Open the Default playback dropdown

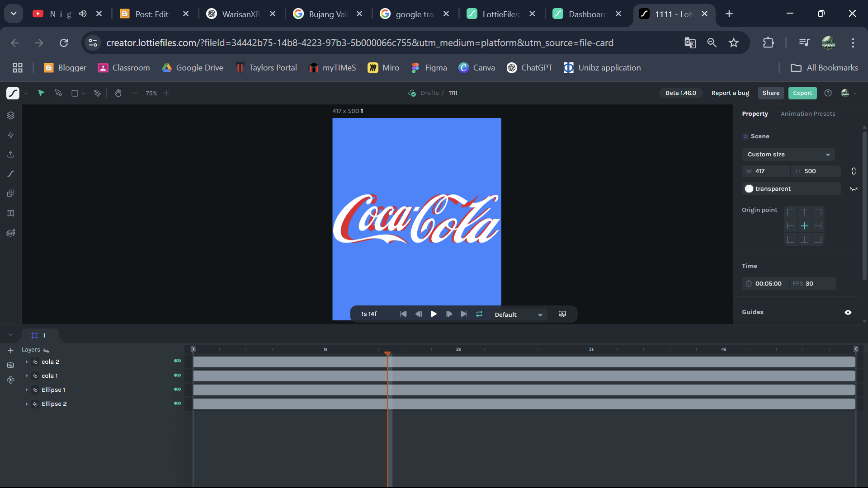coord(518,314)
